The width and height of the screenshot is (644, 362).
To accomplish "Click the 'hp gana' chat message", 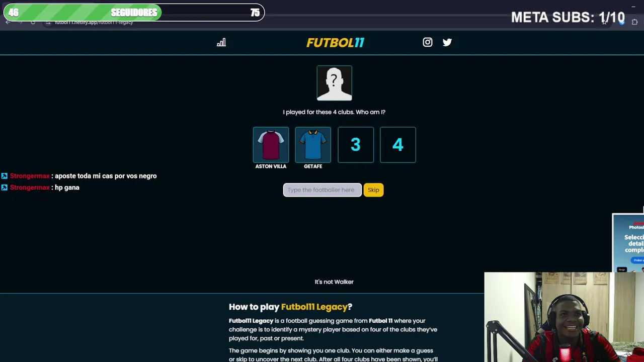I will (x=67, y=188).
